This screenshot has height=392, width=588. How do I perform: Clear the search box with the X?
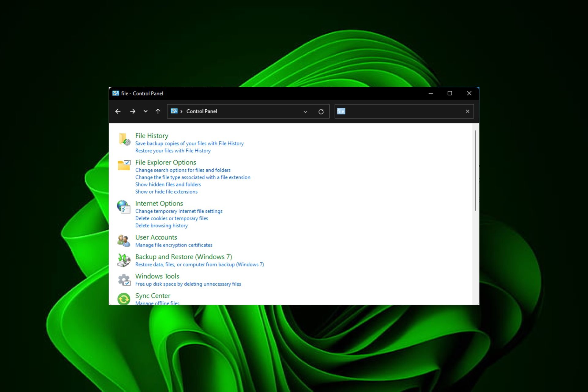[467, 111]
